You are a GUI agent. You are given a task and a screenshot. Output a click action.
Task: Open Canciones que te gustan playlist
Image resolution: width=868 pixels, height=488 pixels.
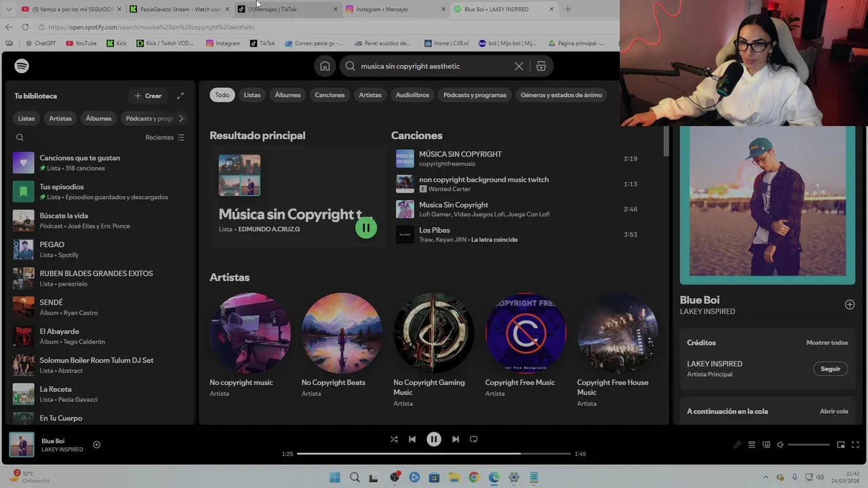100,163
